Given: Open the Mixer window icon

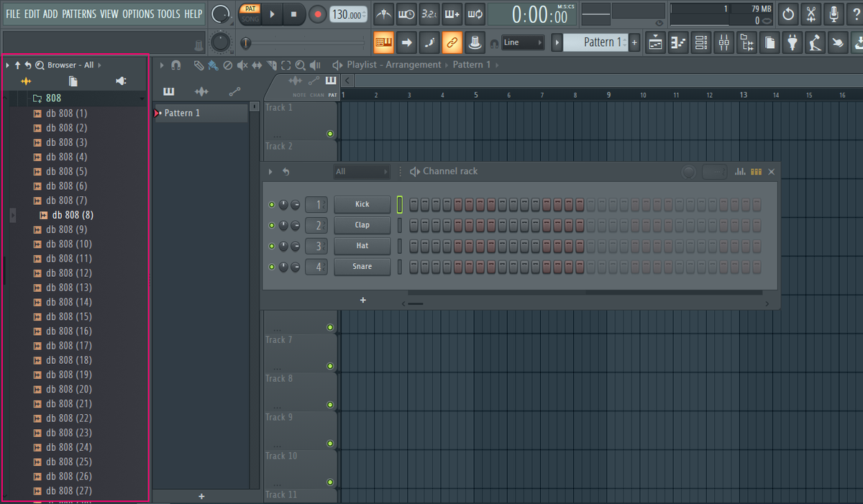Looking at the screenshot, I should (723, 42).
